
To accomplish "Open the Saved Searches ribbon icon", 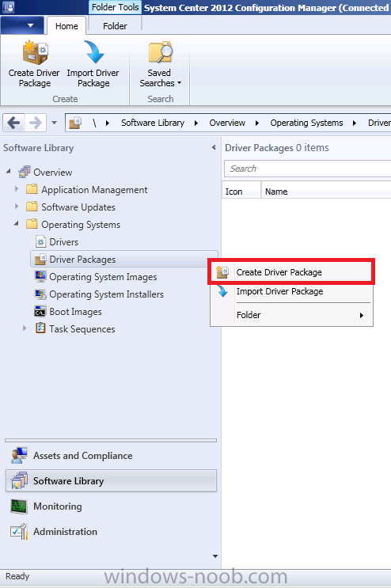I will 160,52.
